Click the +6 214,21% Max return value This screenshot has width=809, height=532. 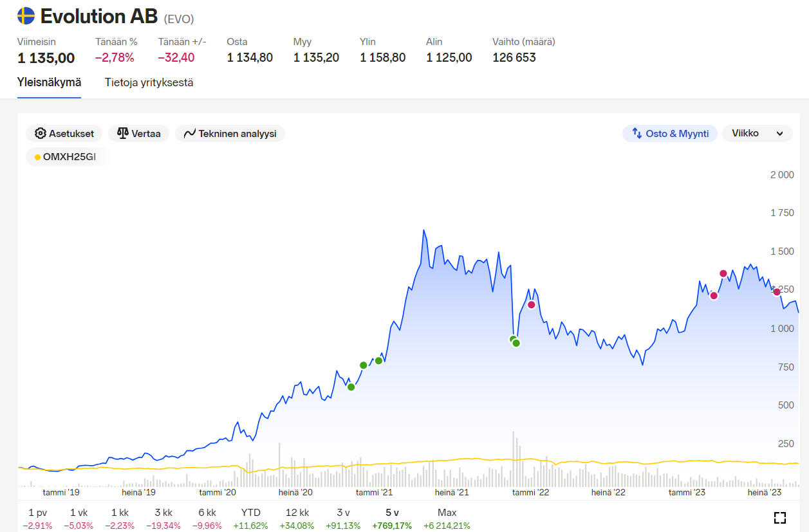(447, 526)
